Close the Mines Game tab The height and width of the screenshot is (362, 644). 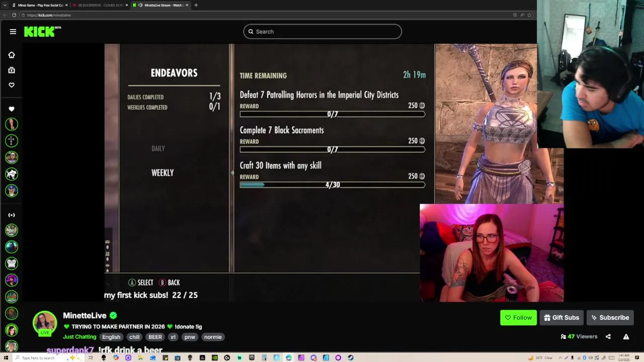(x=66, y=5)
